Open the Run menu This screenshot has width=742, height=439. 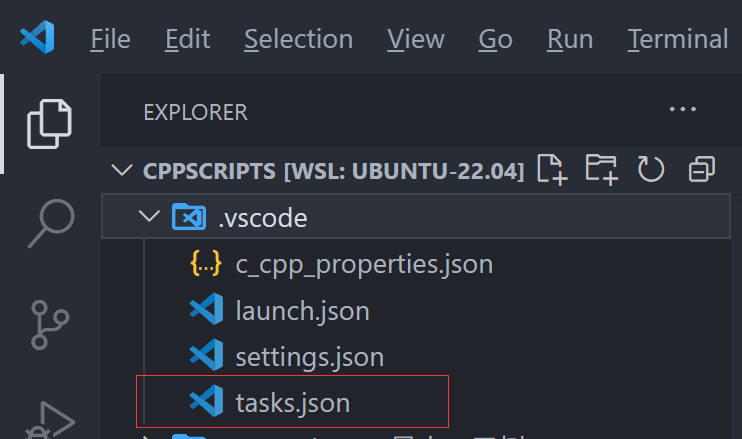coord(570,39)
